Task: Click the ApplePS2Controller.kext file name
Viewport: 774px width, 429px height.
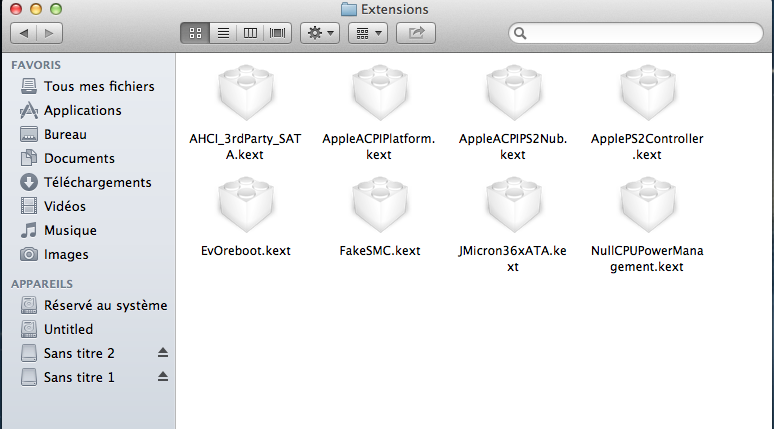Action: click(647, 147)
